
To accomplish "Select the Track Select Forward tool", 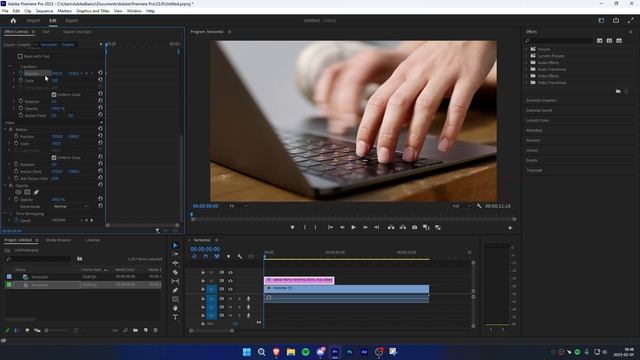I will (175, 254).
